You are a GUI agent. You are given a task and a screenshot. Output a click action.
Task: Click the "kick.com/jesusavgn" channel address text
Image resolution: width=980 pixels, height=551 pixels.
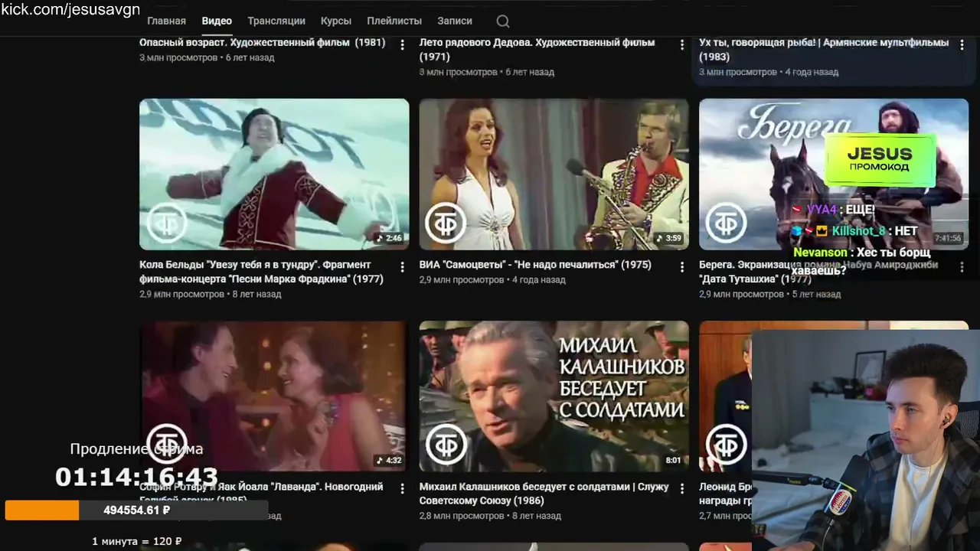(70, 10)
